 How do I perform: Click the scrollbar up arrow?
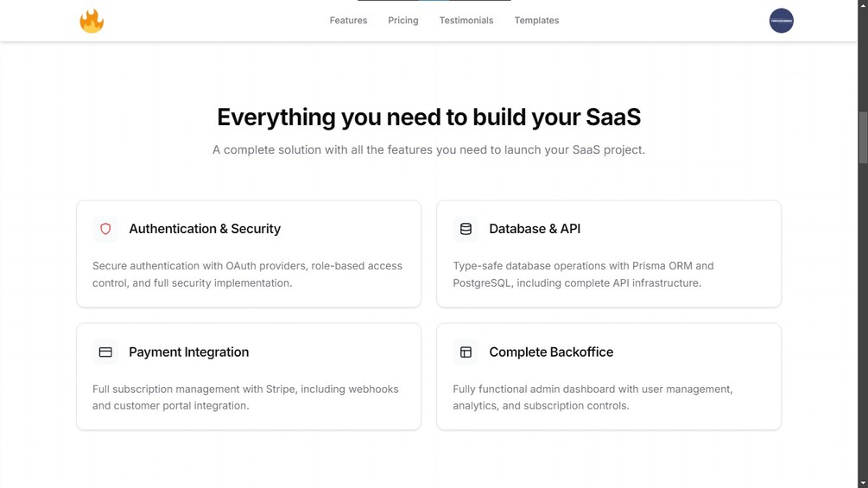click(x=862, y=5)
